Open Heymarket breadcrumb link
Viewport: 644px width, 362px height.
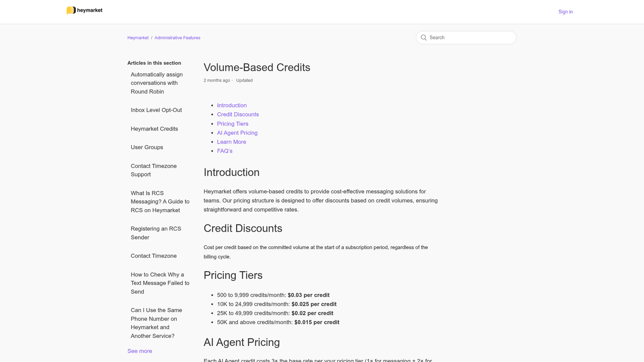point(138,38)
